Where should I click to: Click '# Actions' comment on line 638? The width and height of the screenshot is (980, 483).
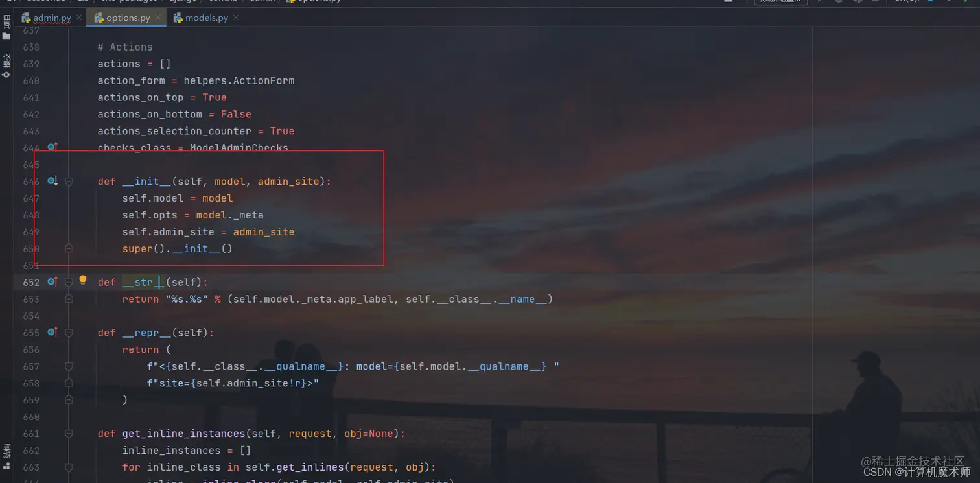point(125,47)
